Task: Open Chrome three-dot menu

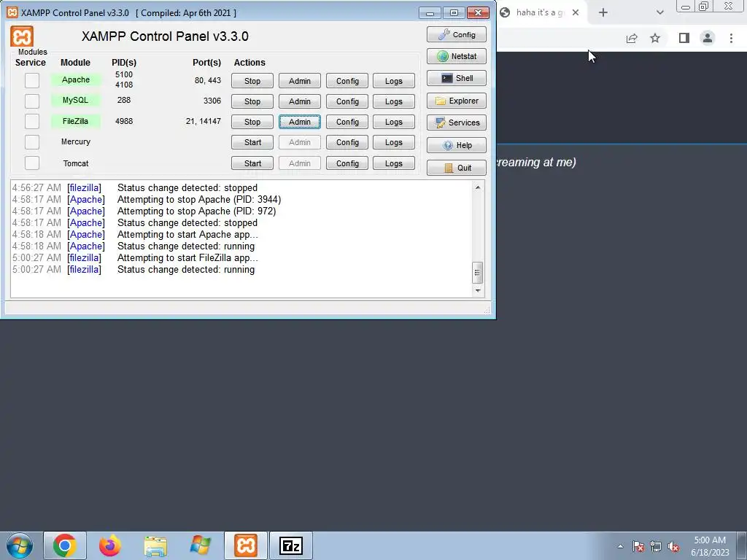Action: (x=731, y=38)
